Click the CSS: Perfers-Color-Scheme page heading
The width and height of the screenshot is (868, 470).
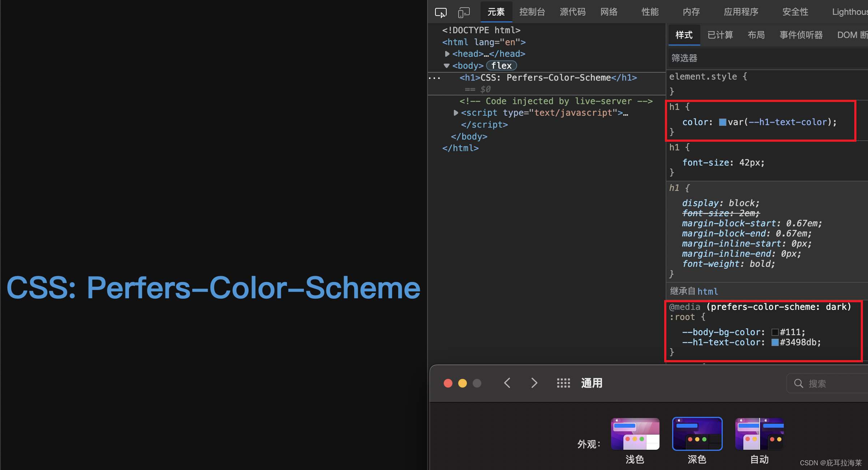[213, 288]
